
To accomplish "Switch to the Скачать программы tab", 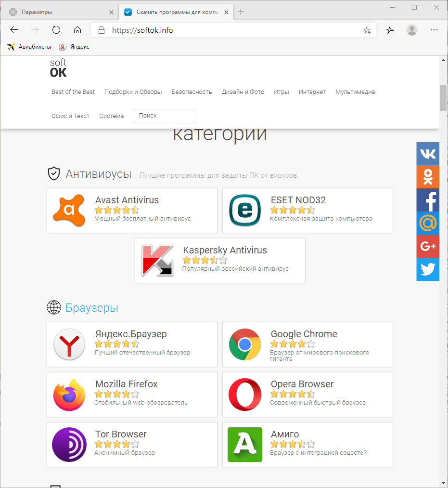I will [176, 12].
